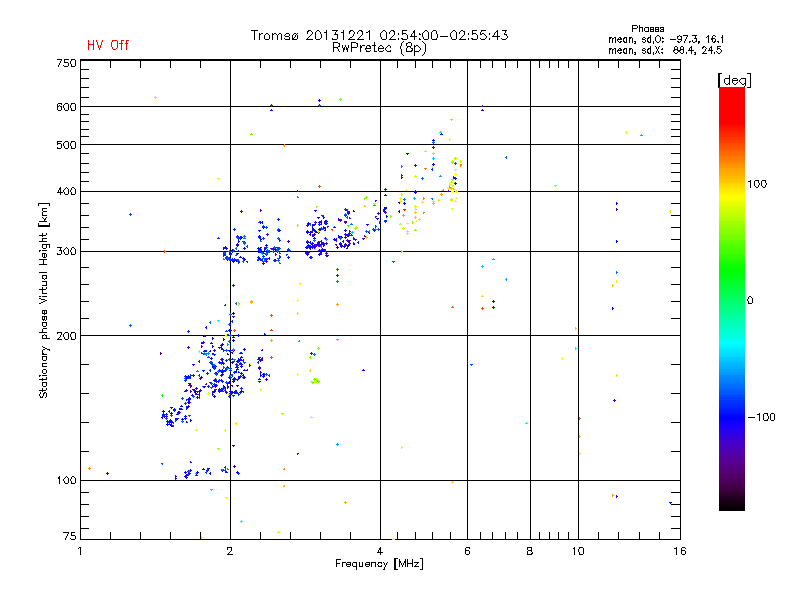Click the x-axis tick label '2'

point(230,551)
